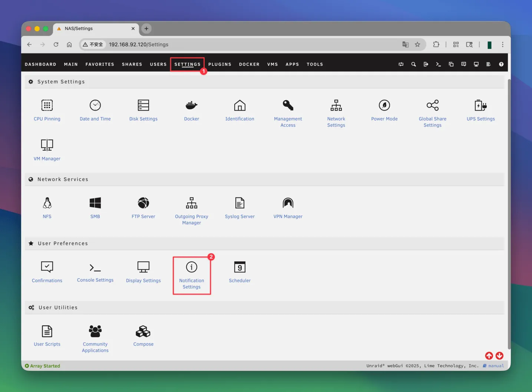Open the terminal icon in Unraid header
Image resolution: width=532 pixels, height=392 pixels.
tap(439, 64)
